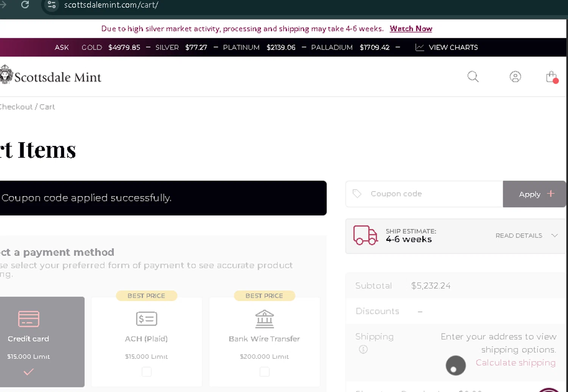This screenshot has width=568, height=392.
Task: Open the VIEW CHARTS link
Action: (x=453, y=47)
